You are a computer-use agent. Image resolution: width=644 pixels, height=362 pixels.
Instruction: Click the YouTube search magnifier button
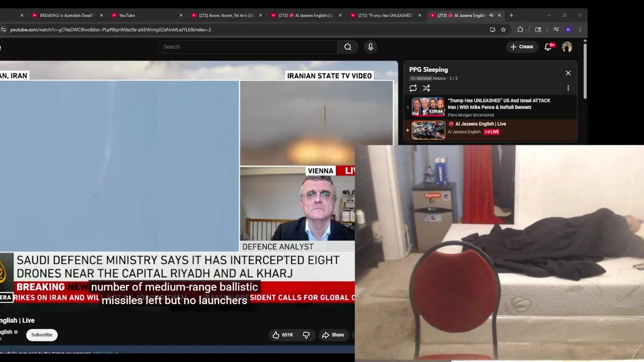(348, 47)
